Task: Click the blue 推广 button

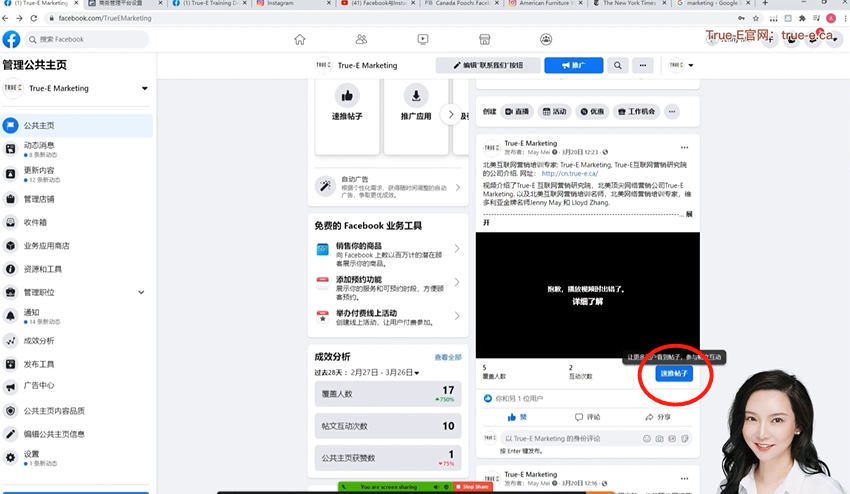Action: click(573, 65)
